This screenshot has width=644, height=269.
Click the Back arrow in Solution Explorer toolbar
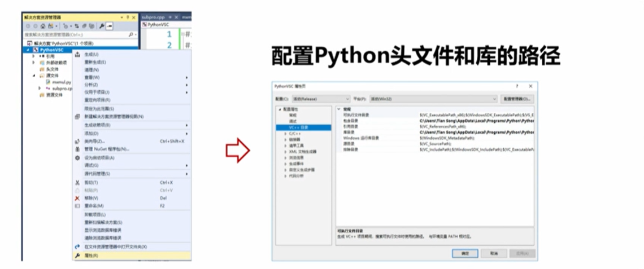28,26
